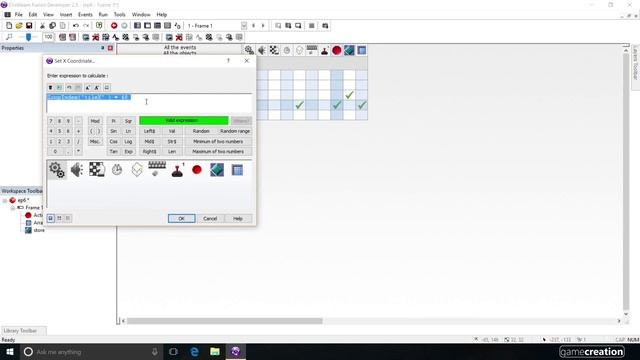The image size is (640, 360).
Task: Open Microsoft Edge from the taskbar
Action: click(194, 351)
